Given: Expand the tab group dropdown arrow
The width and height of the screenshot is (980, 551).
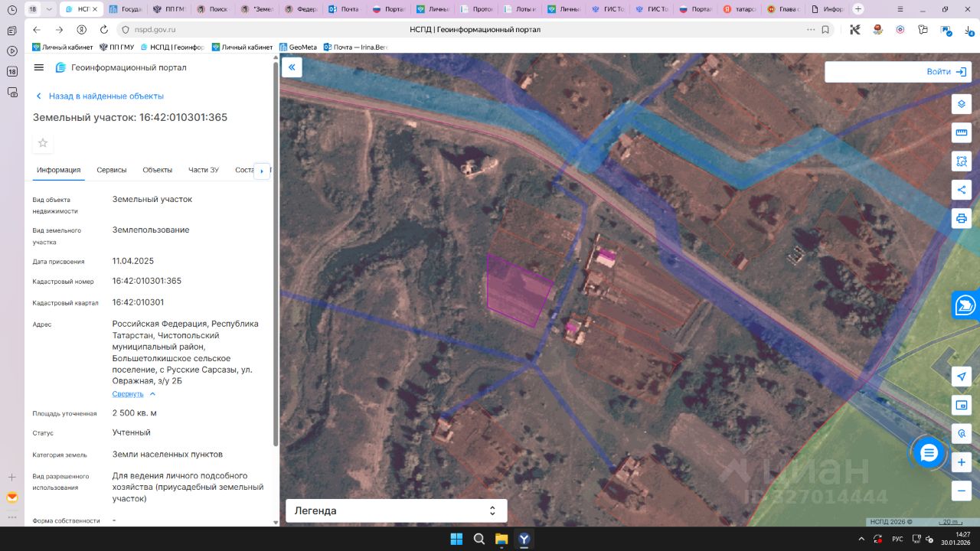Looking at the screenshot, I should [49, 9].
